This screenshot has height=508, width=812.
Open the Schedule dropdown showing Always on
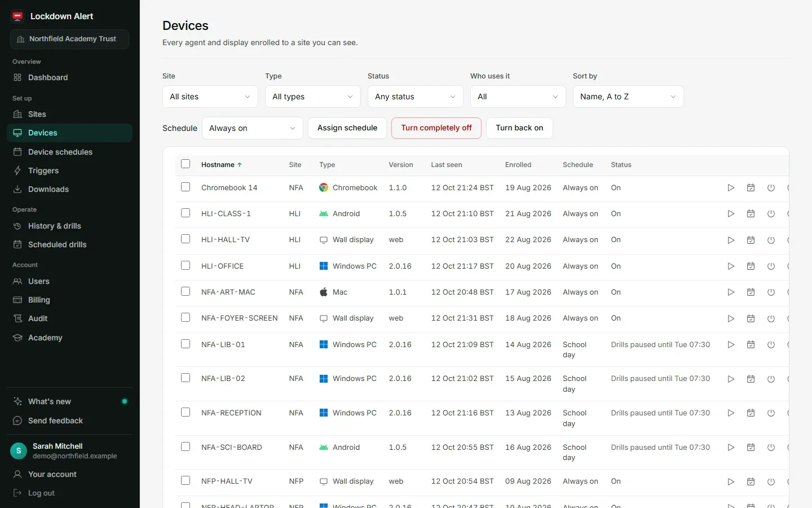pos(253,128)
